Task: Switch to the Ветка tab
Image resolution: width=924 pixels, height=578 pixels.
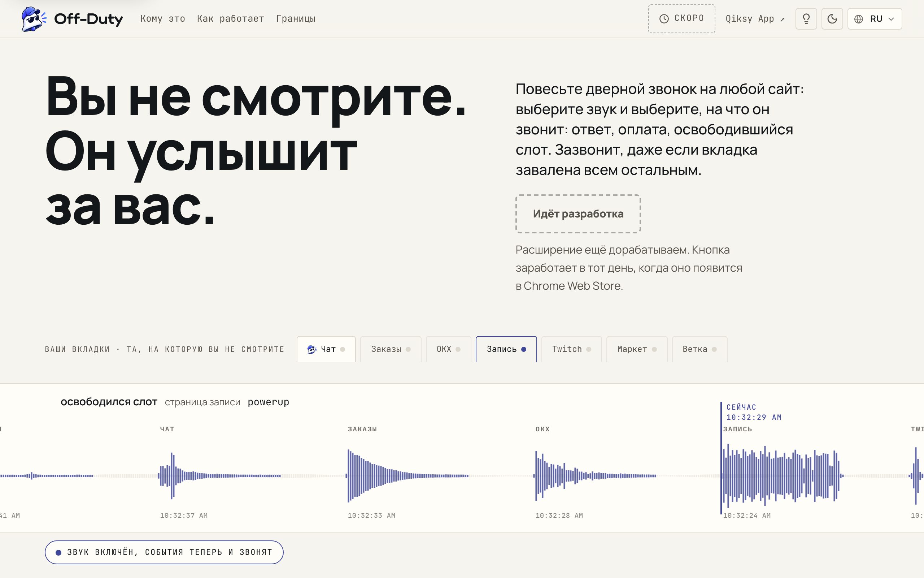Action: pos(699,349)
